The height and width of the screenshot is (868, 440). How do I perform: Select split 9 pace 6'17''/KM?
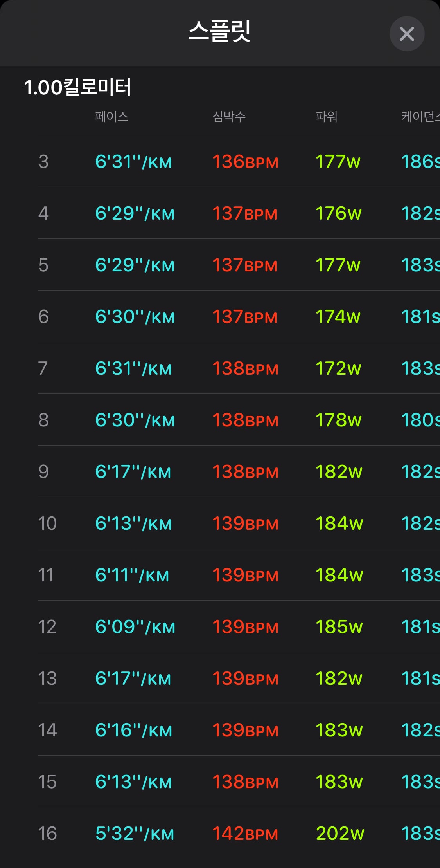click(x=133, y=471)
